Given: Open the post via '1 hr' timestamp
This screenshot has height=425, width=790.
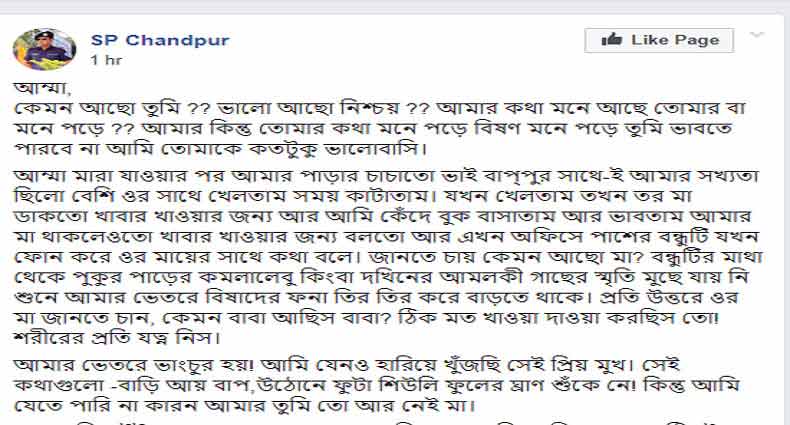Looking at the screenshot, I should pyautogui.click(x=106, y=60).
